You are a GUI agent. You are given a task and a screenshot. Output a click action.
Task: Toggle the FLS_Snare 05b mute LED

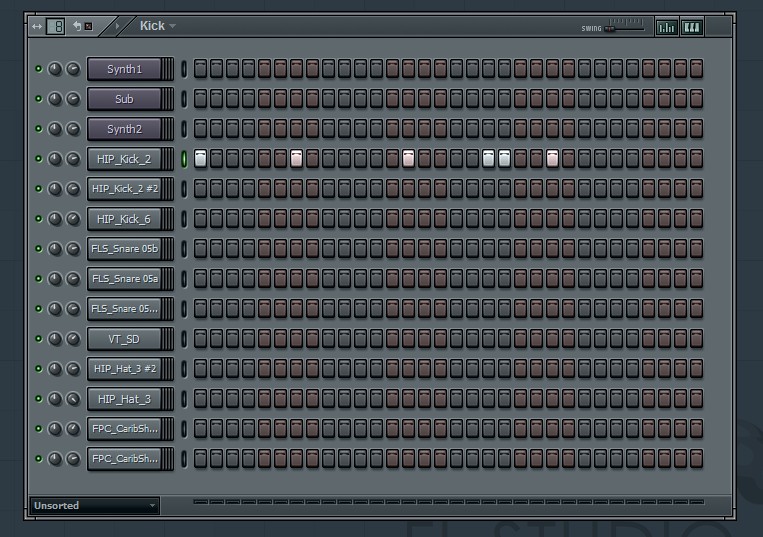coord(38,249)
